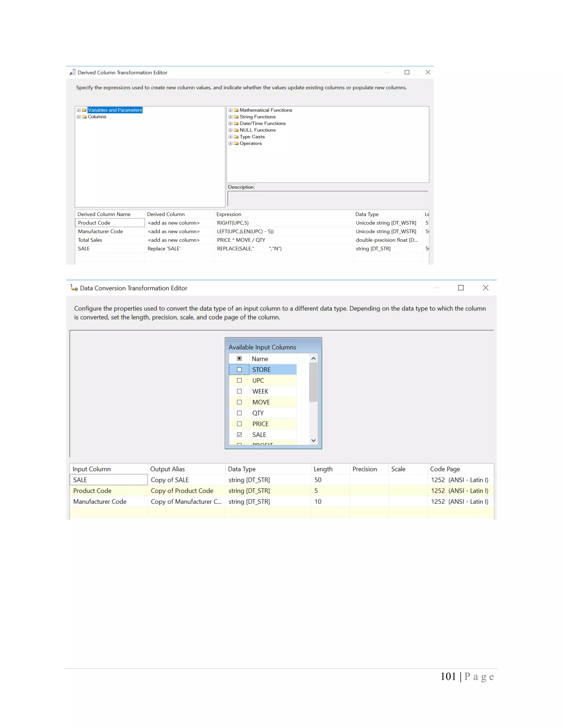Toggle the select-all Name header checkbox
This screenshot has width=563, height=728.
(x=239, y=358)
